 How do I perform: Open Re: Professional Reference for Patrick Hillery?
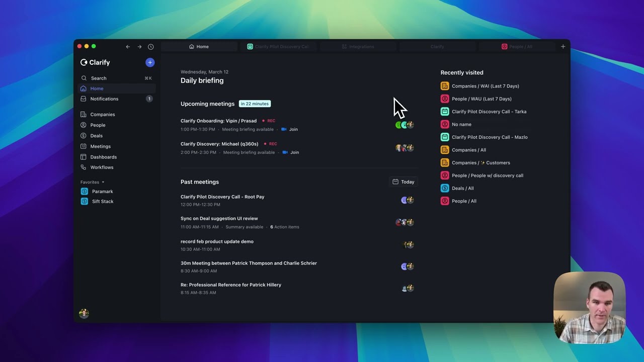[231, 285]
